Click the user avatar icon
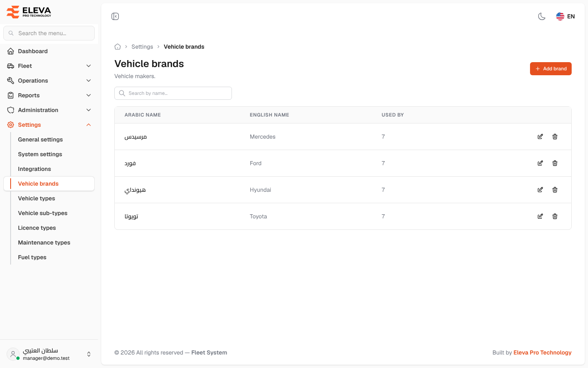 click(x=13, y=354)
